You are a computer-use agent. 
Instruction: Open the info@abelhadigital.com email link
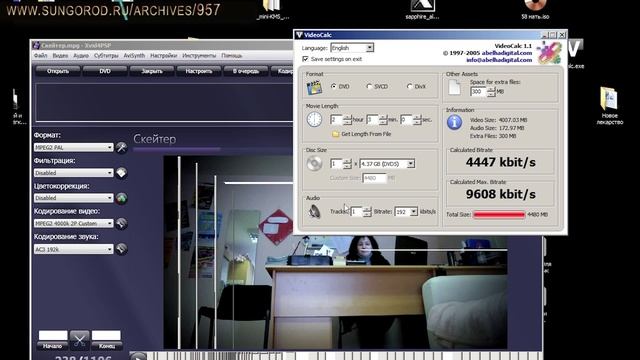tap(499, 60)
